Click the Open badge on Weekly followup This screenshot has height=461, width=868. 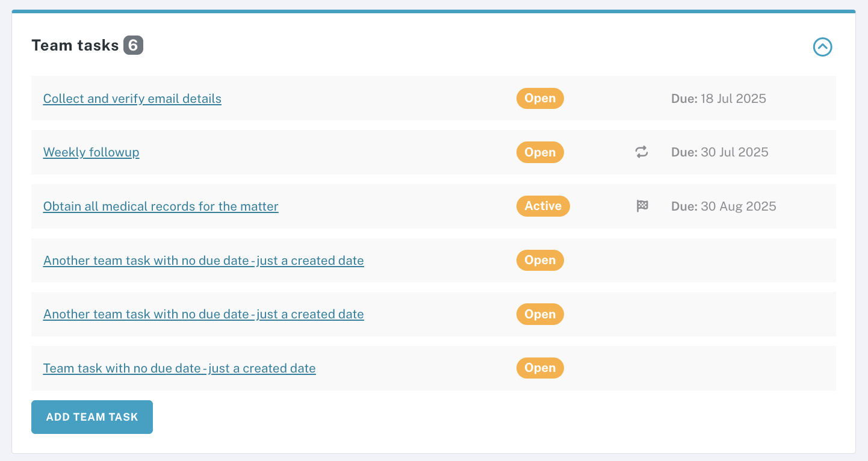[539, 152]
